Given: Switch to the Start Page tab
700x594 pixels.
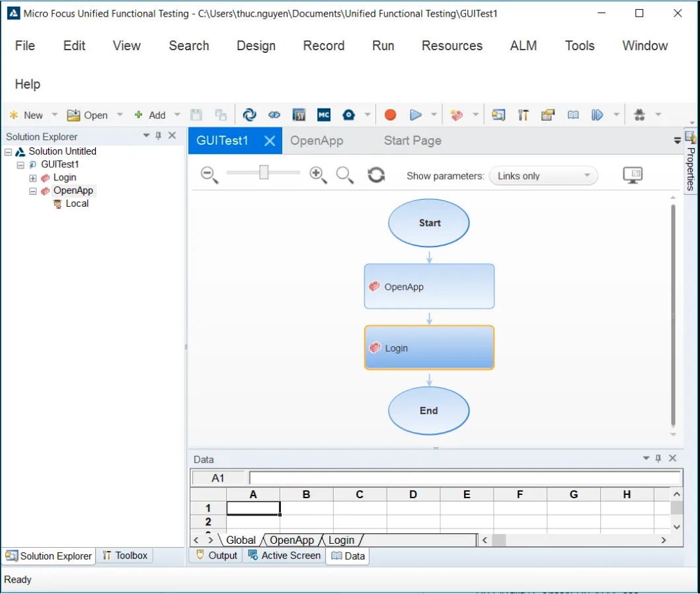Looking at the screenshot, I should [412, 141].
